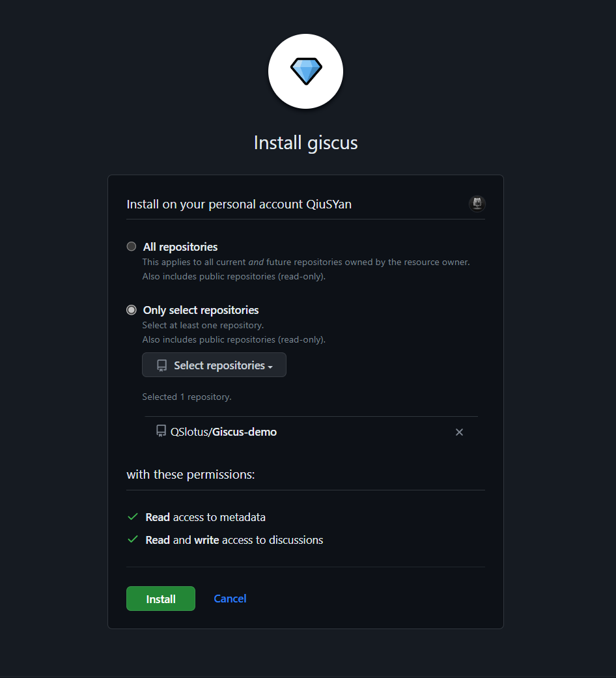Click "Read access to metadata" permission text
This screenshot has width=616, height=678.
click(x=205, y=517)
